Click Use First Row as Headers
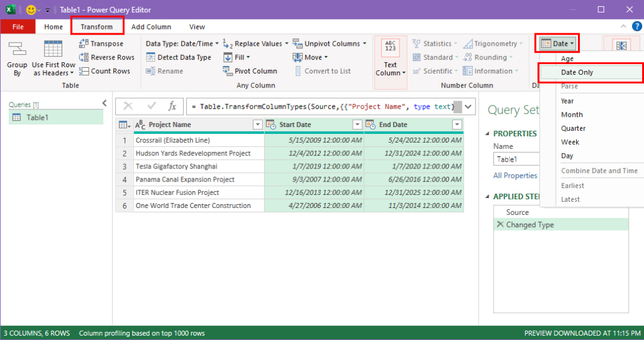The width and height of the screenshot is (644, 340). [53, 58]
